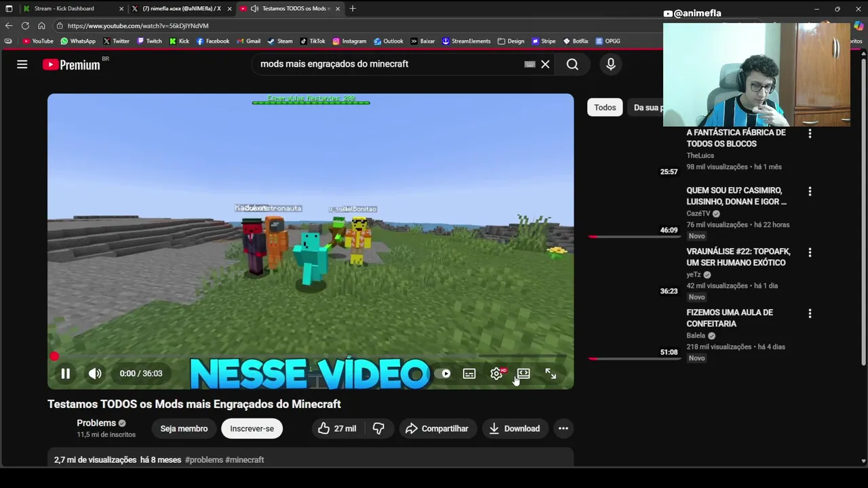Screen dimensions: 868x488
Task: Expand the Design bookmarks folder
Action: click(511, 41)
